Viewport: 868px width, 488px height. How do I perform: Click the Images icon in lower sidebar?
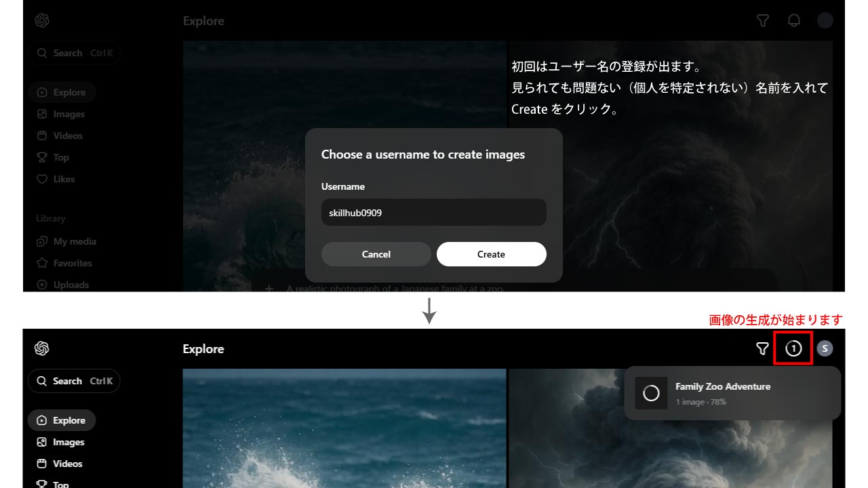point(42,442)
